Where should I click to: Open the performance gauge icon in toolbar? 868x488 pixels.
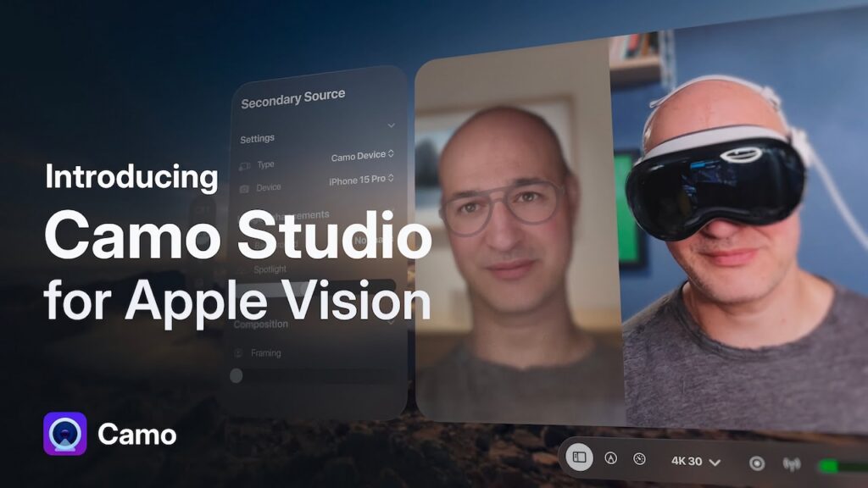pos(639,460)
